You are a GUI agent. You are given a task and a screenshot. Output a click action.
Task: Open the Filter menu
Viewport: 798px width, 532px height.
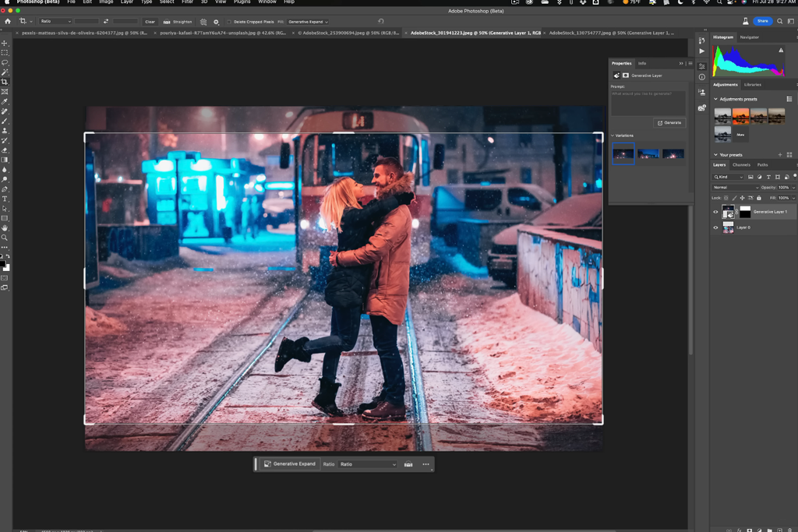tap(187, 2)
